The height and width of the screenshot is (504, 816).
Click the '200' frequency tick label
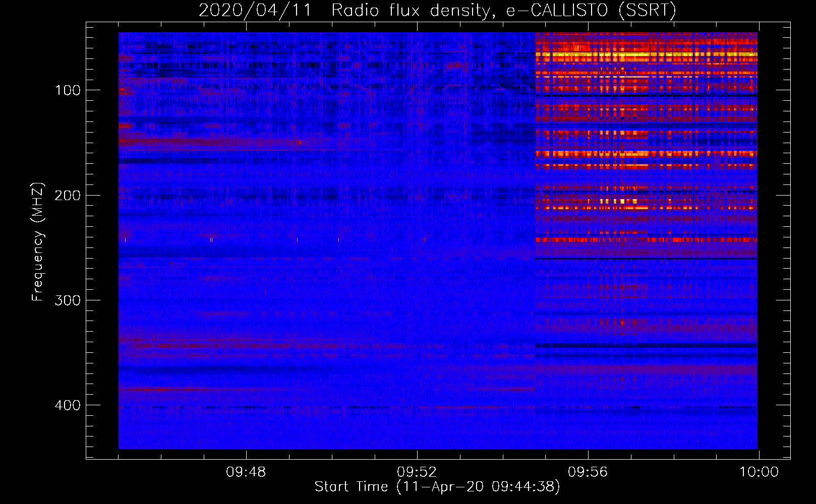coord(68,196)
